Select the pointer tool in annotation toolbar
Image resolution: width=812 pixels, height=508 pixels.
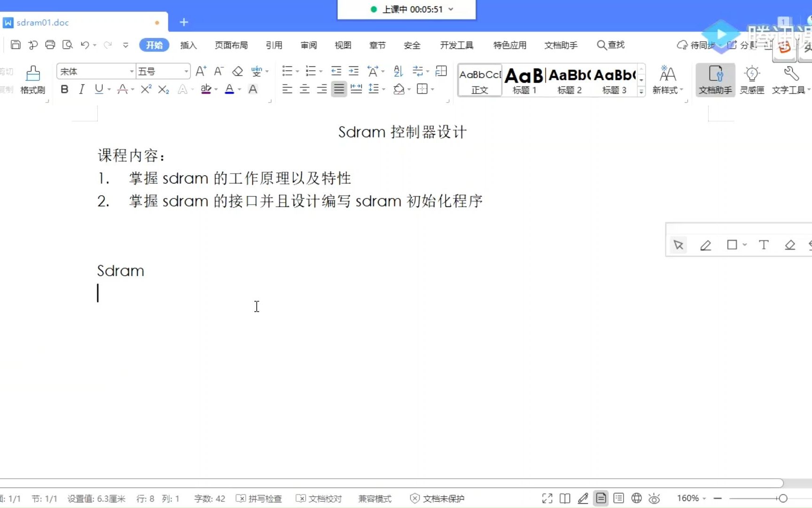point(679,245)
